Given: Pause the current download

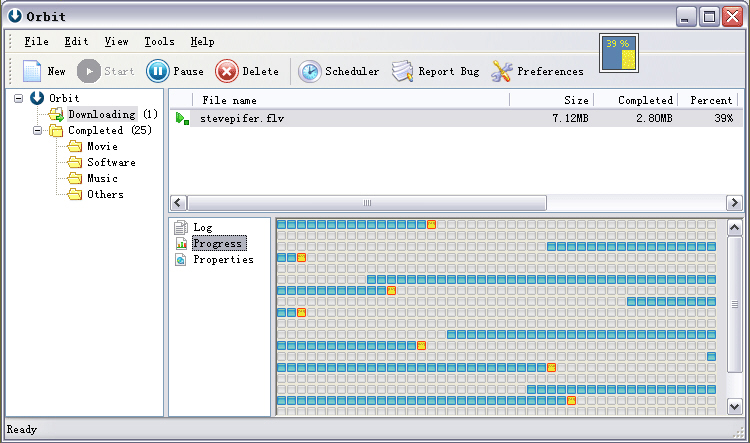Looking at the screenshot, I should (158, 71).
